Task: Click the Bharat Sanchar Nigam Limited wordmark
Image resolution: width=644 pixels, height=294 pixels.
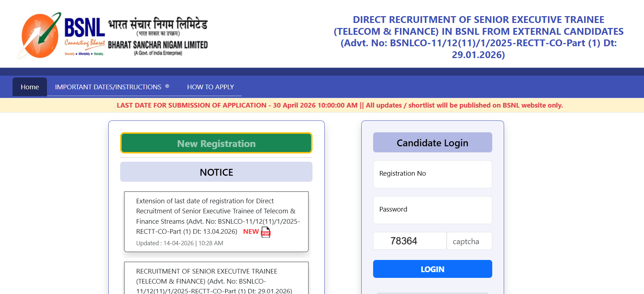Action: [x=158, y=45]
